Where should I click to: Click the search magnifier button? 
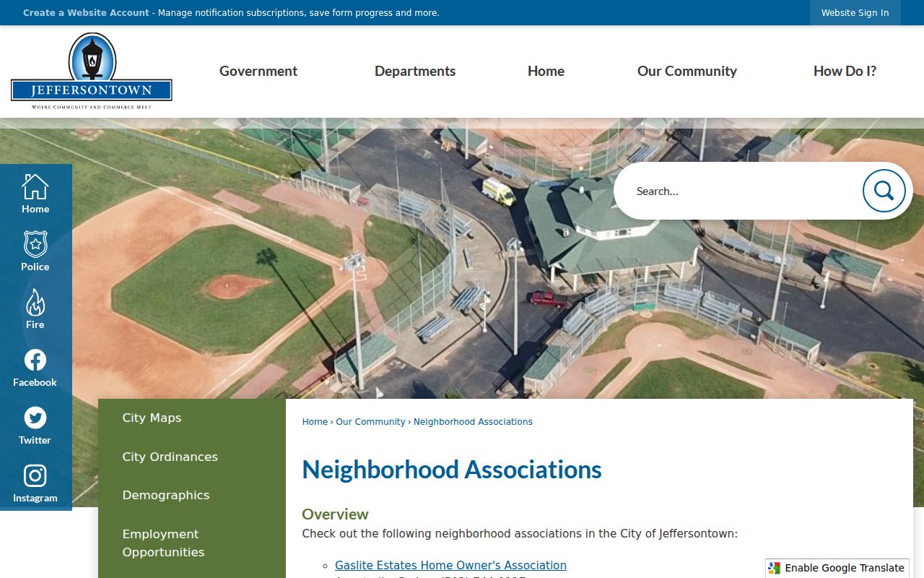(x=884, y=191)
